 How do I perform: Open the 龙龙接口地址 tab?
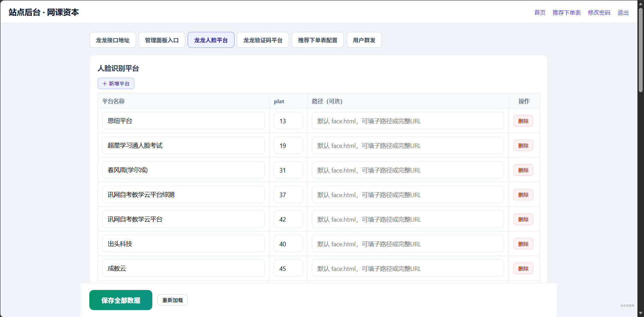113,40
